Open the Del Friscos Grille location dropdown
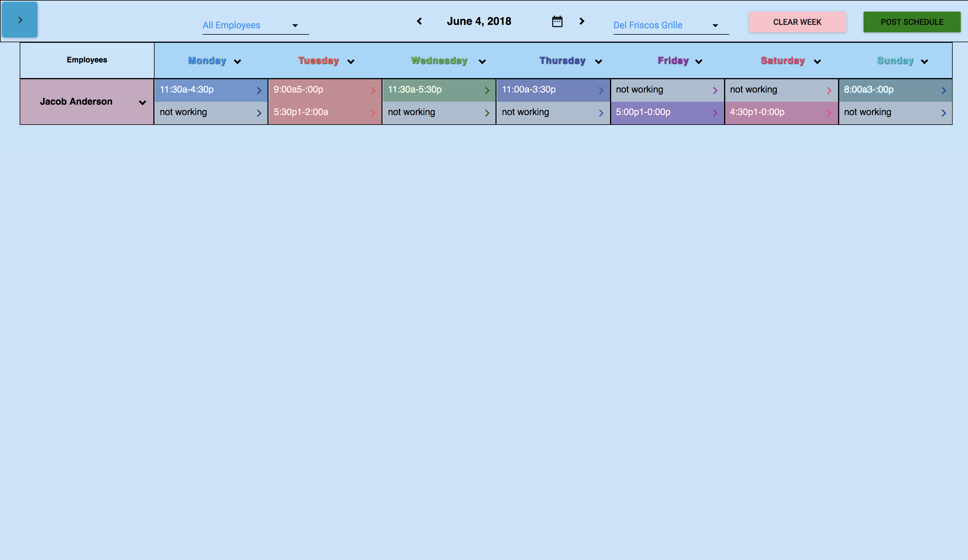This screenshot has height=560, width=968. [670, 25]
